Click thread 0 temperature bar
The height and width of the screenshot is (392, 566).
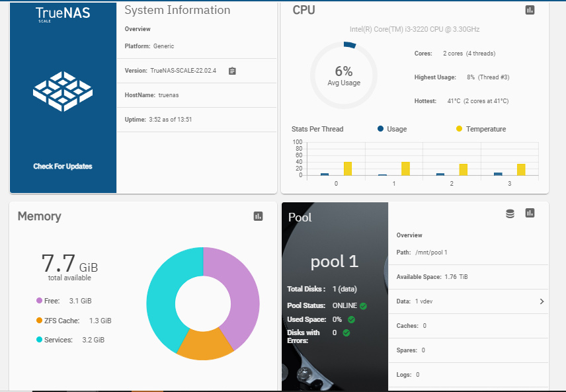pyautogui.click(x=348, y=169)
